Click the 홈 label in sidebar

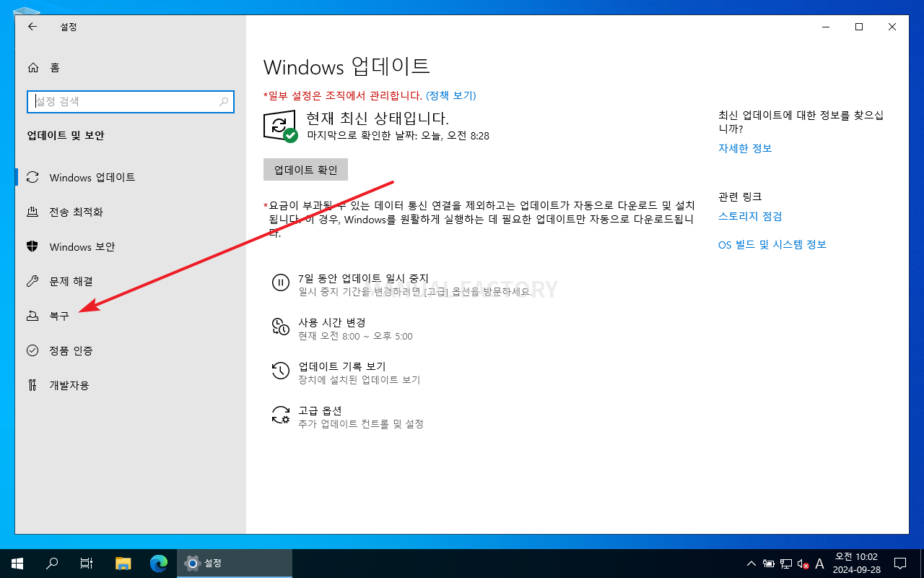(x=55, y=68)
